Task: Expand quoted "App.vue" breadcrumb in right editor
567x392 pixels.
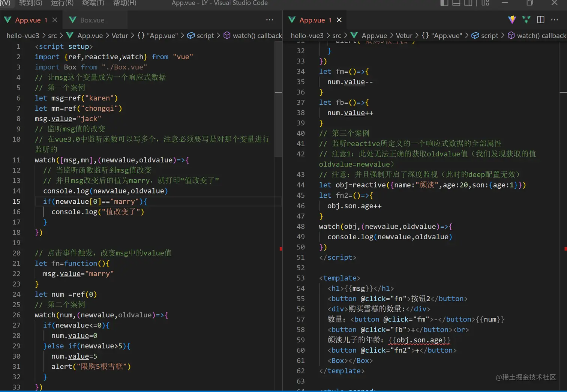Action: click(442, 36)
